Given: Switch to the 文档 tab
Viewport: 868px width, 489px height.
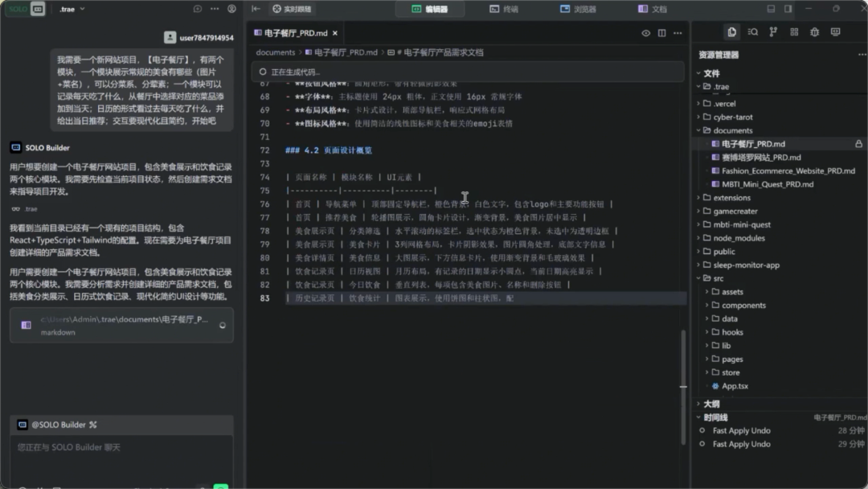Looking at the screenshot, I should pyautogui.click(x=653, y=9).
